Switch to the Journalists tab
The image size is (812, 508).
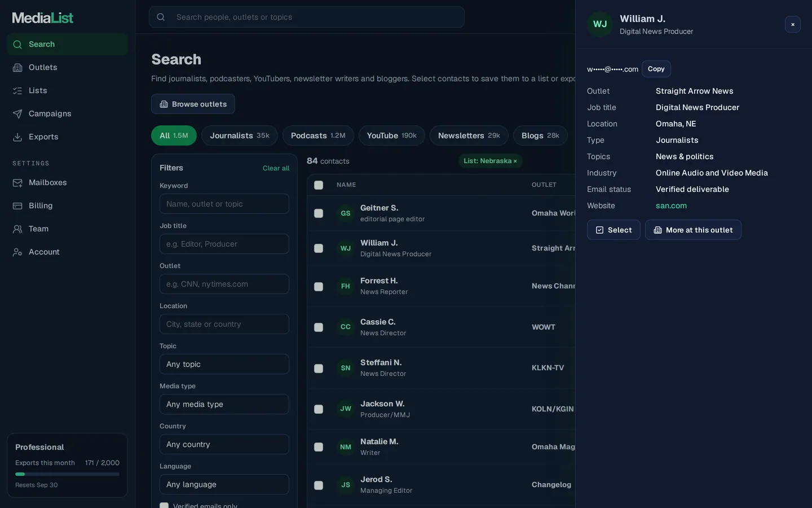pyautogui.click(x=240, y=135)
